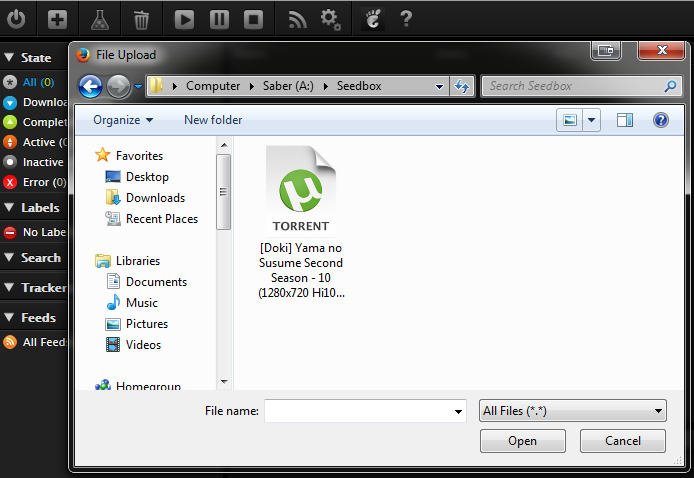Screen dimensions: 694x478
Task: Open Desktop in the navigation pane
Action: pyautogui.click(x=137, y=177)
